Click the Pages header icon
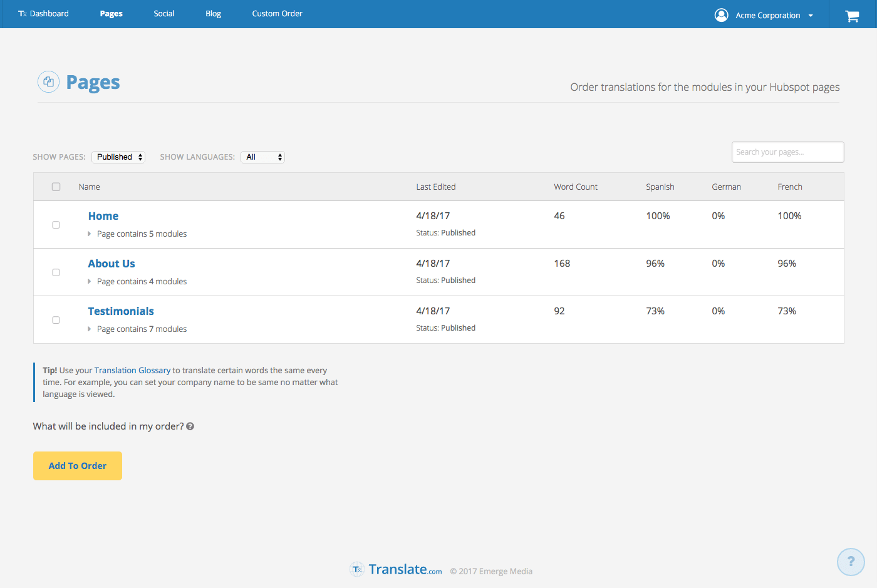Image resolution: width=877 pixels, height=588 pixels. point(48,82)
